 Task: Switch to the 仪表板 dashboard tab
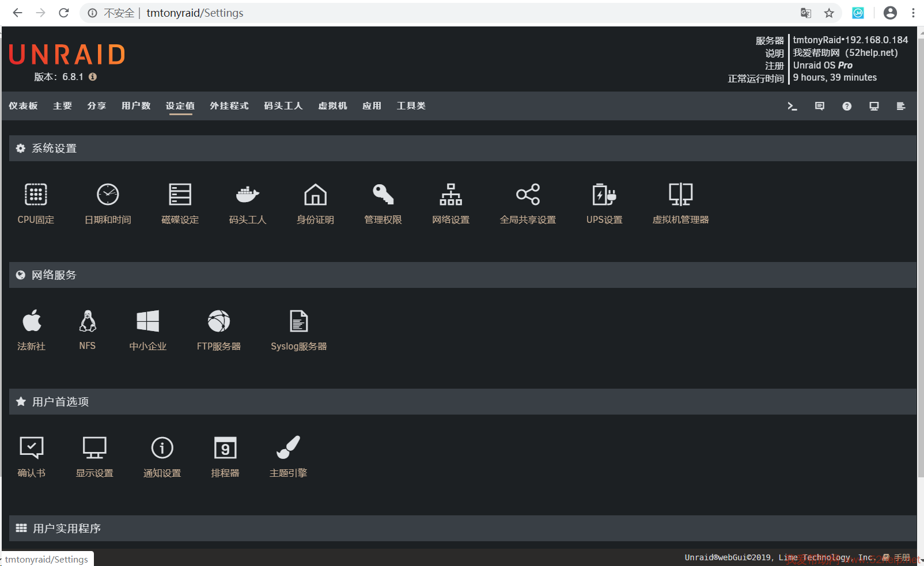click(x=23, y=106)
